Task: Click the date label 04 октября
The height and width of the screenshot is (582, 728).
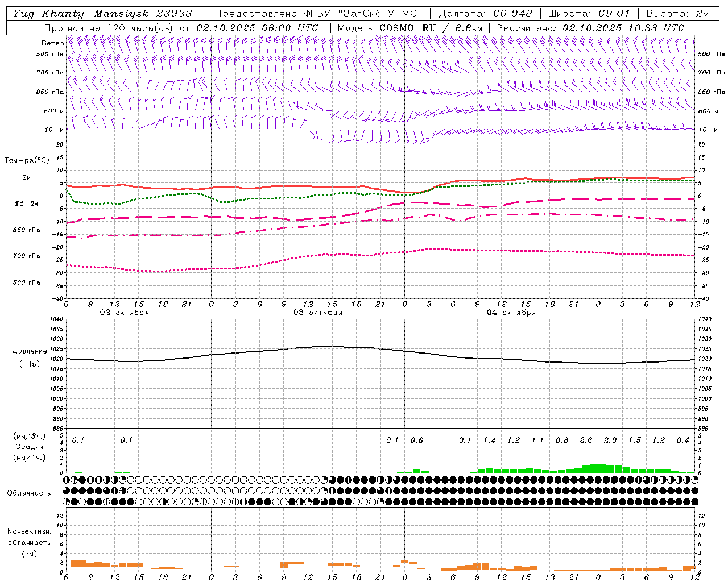Action: pos(511,313)
